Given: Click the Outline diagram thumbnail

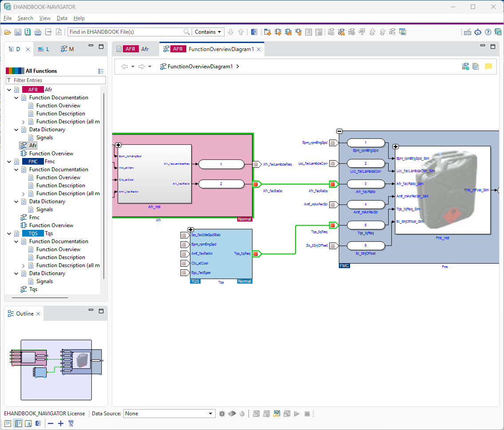Looking at the screenshot, I should coord(56,370).
